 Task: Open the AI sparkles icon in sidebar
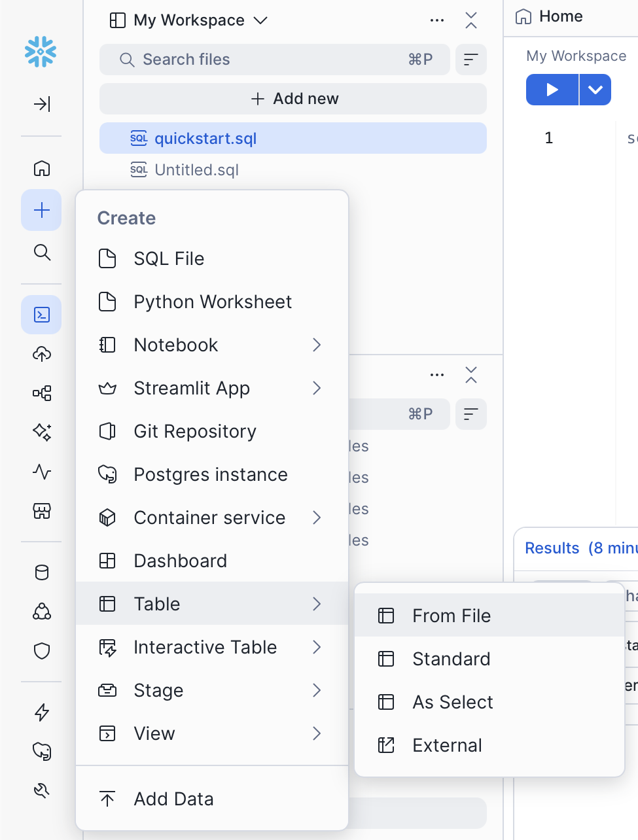(x=41, y=432)
